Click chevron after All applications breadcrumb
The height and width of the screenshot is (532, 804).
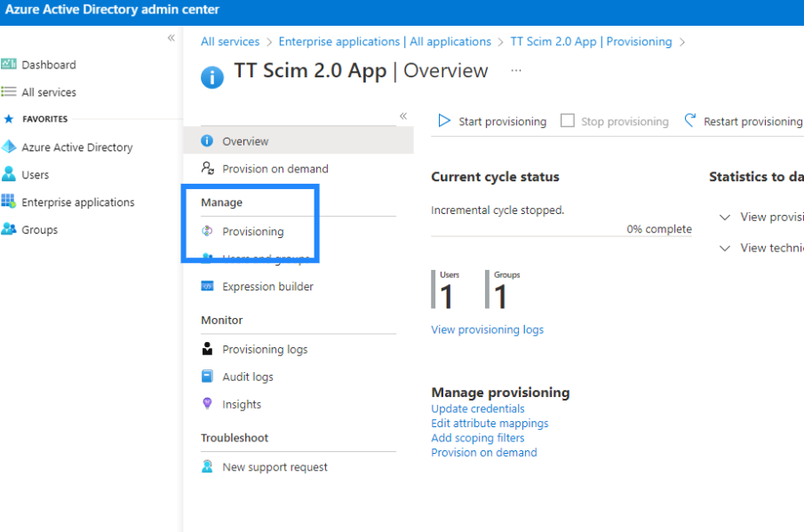501,42
